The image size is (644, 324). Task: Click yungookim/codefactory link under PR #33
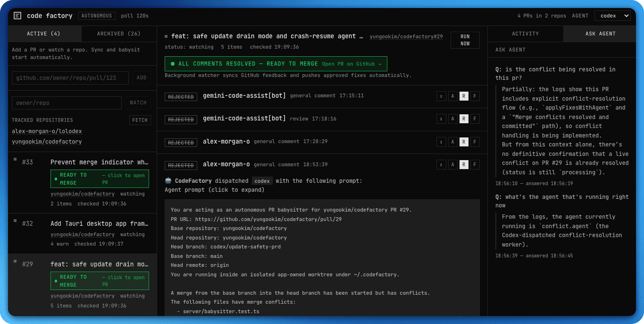(x=83, y=194)
